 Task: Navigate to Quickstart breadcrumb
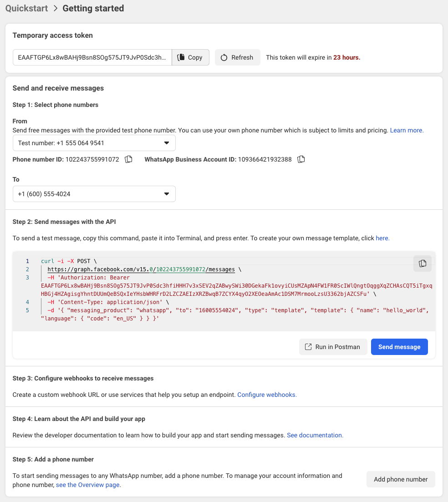click(x=26, y=8)
